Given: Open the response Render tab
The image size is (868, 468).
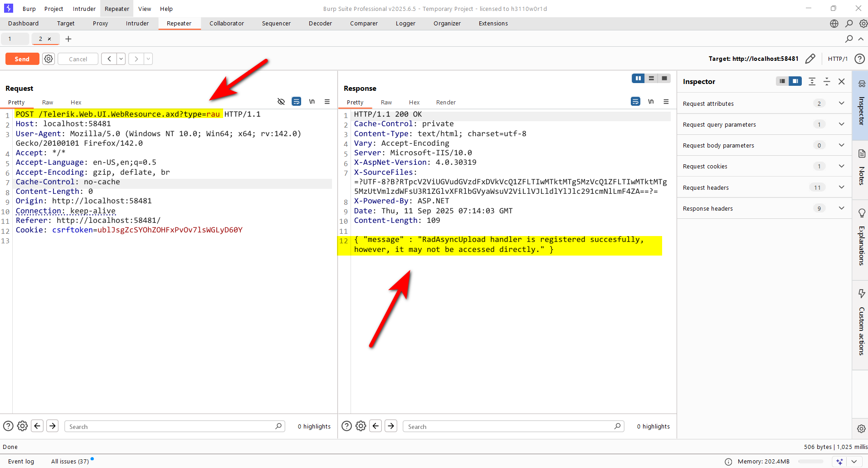Looking at the screenshot, I should [x=445, y=103].
